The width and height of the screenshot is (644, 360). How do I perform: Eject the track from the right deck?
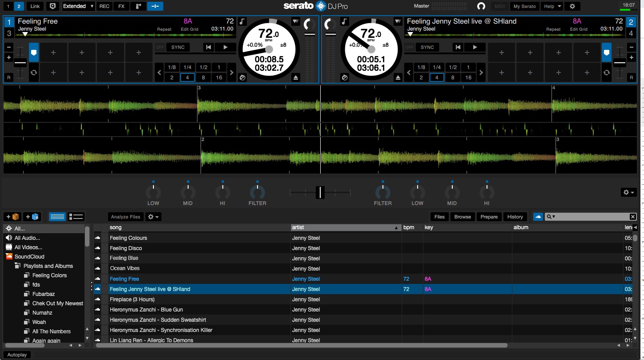398,77
